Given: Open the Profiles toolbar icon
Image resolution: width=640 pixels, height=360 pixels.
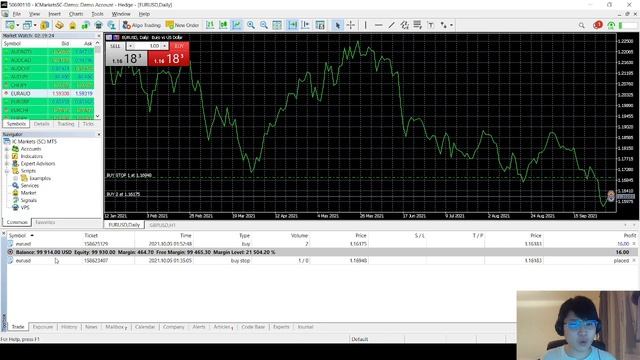Looking at the screenshot, I should click(x=27, y=25).
